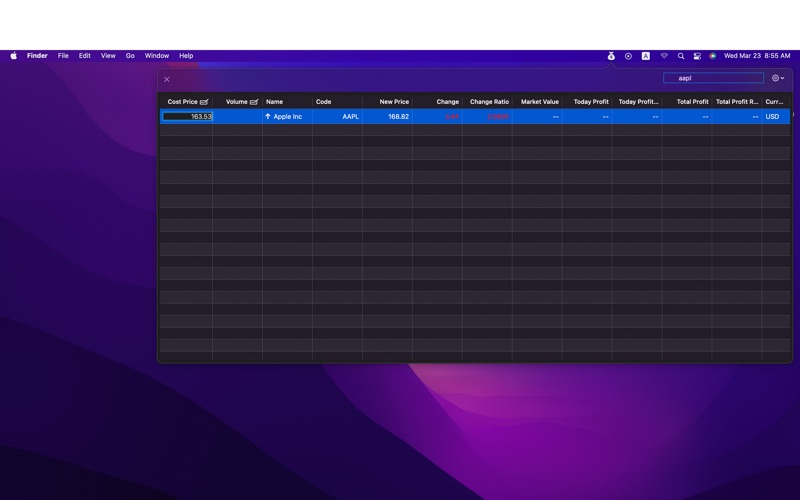
Task: Click the up arrow next to Apple Inc
Action: coord(268,117)
